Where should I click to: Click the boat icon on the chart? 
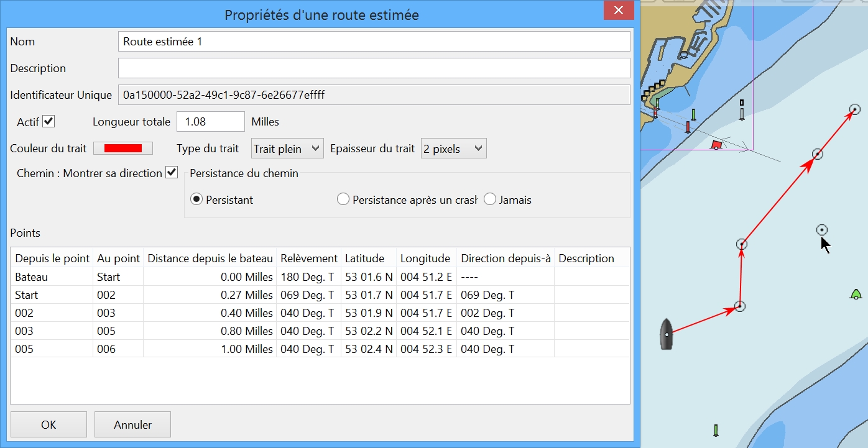[667, 334]
